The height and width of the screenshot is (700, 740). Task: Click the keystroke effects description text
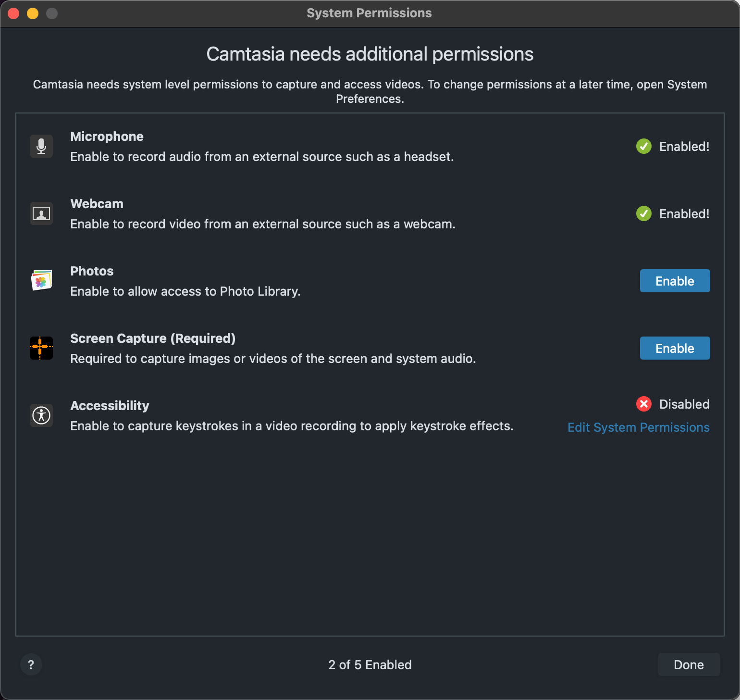coord(292,426)
